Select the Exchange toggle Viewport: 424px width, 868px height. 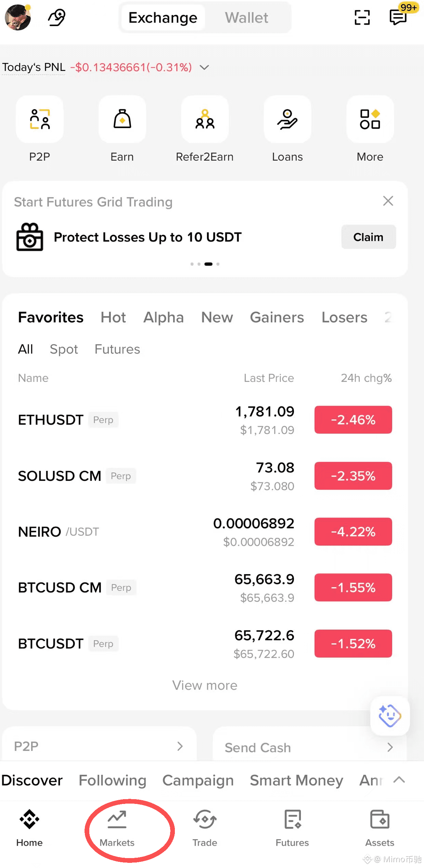pyautogui.click(x=163, y=18)
